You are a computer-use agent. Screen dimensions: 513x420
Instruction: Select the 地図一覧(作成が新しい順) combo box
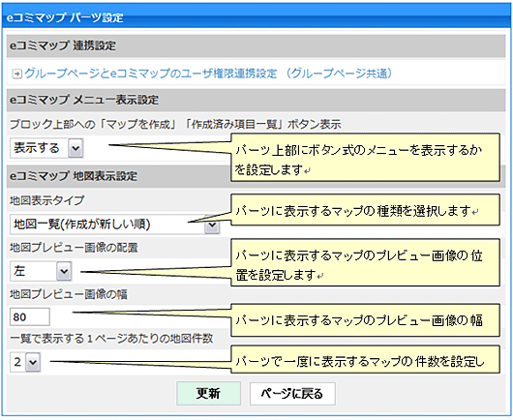[x=114, y=225]
